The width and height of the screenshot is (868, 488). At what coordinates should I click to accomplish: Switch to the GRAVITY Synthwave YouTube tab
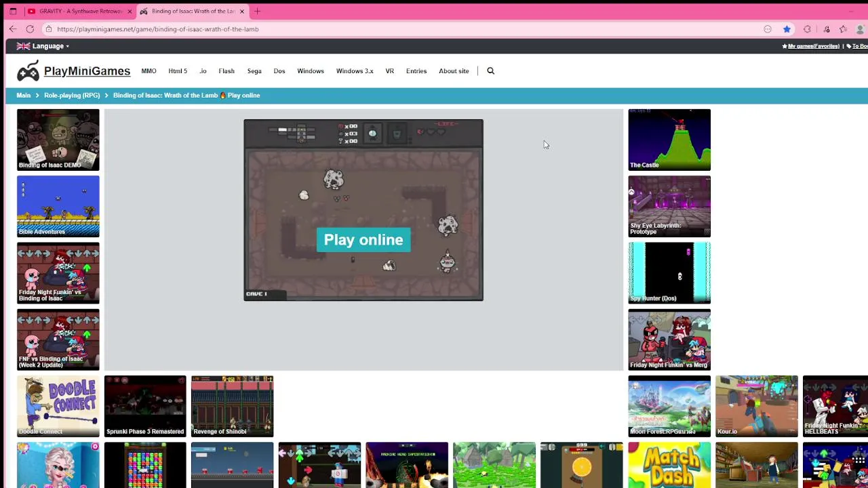(79, 12)
